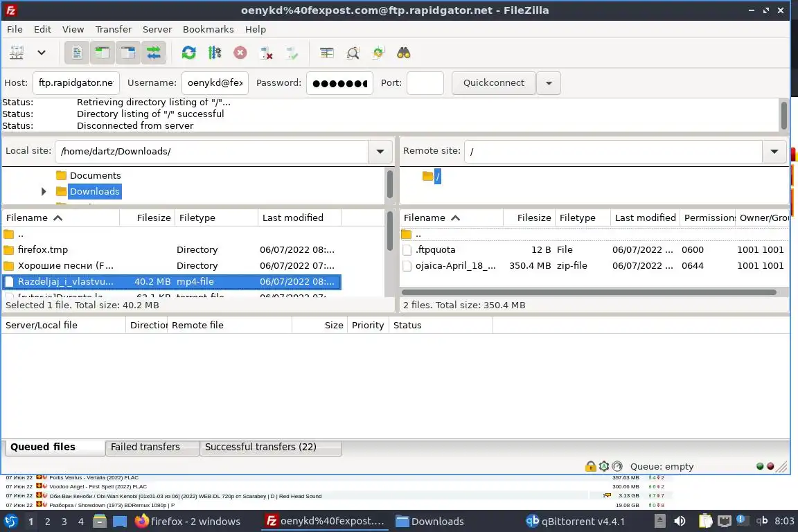
Task: Open the Edit menu
Action: pos(42,29)
